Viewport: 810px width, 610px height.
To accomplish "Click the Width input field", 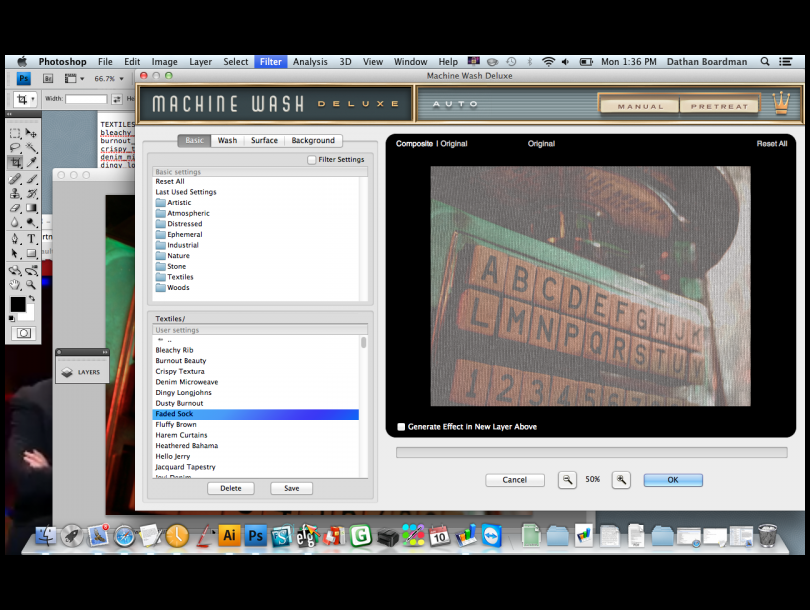I will 86,99.
